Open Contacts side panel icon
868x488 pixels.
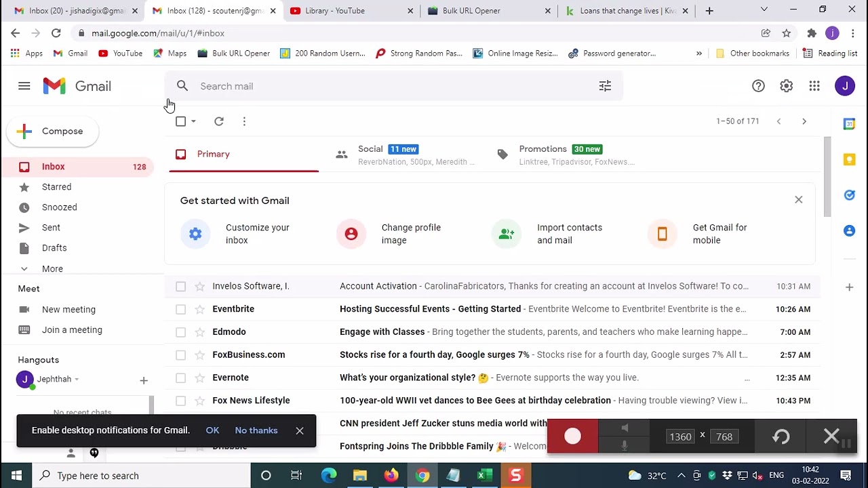pos(849,230)
